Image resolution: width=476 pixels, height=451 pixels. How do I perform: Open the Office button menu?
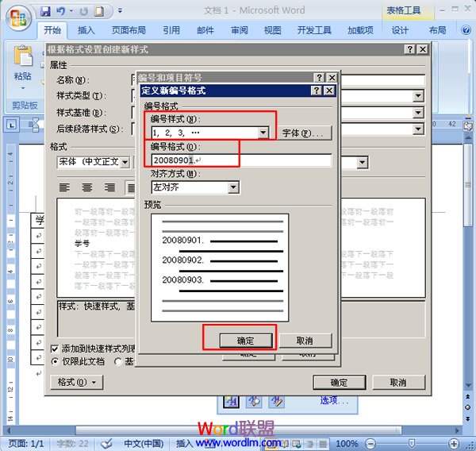pos(18,17)
